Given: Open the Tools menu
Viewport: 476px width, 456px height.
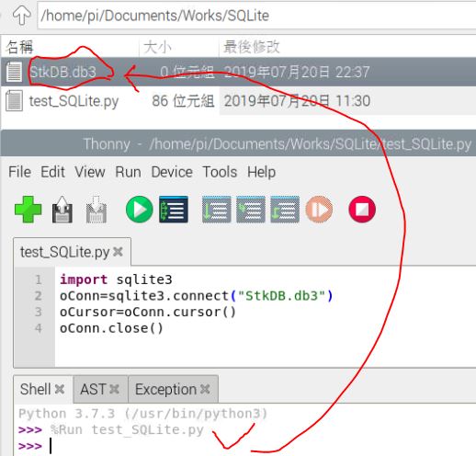Looking at the screenshot, I should coord(220,172).
